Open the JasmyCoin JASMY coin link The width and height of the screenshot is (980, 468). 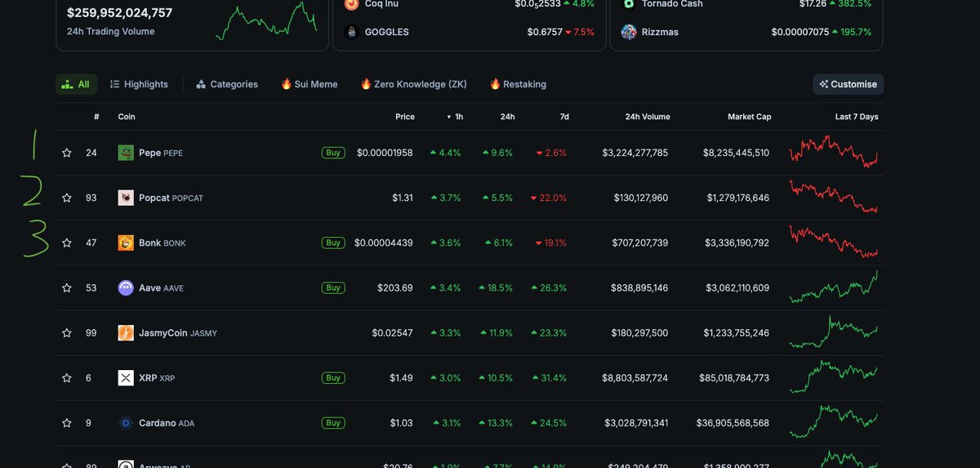click(177, 332)
